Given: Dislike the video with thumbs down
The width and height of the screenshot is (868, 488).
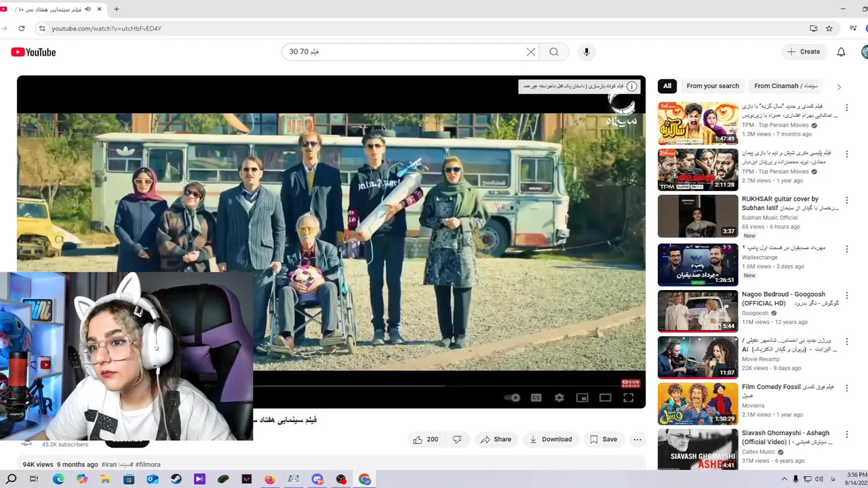Looking at the screenshot, I should pos(457,439).
